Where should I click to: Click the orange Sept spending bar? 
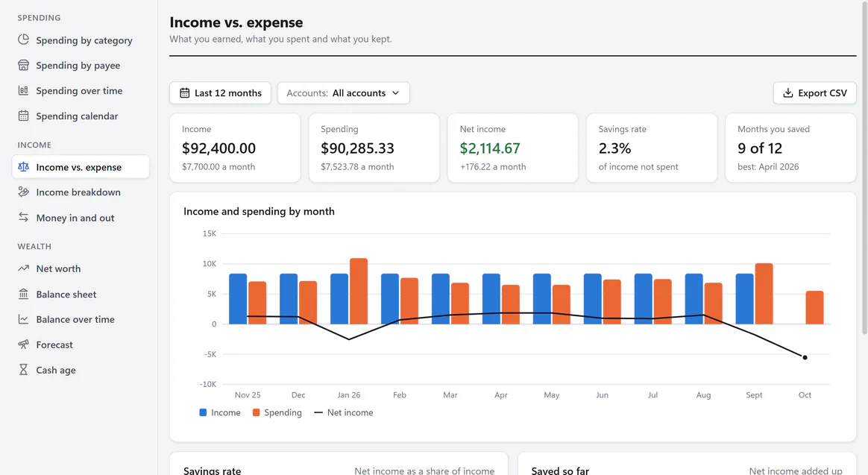point(764,293)
